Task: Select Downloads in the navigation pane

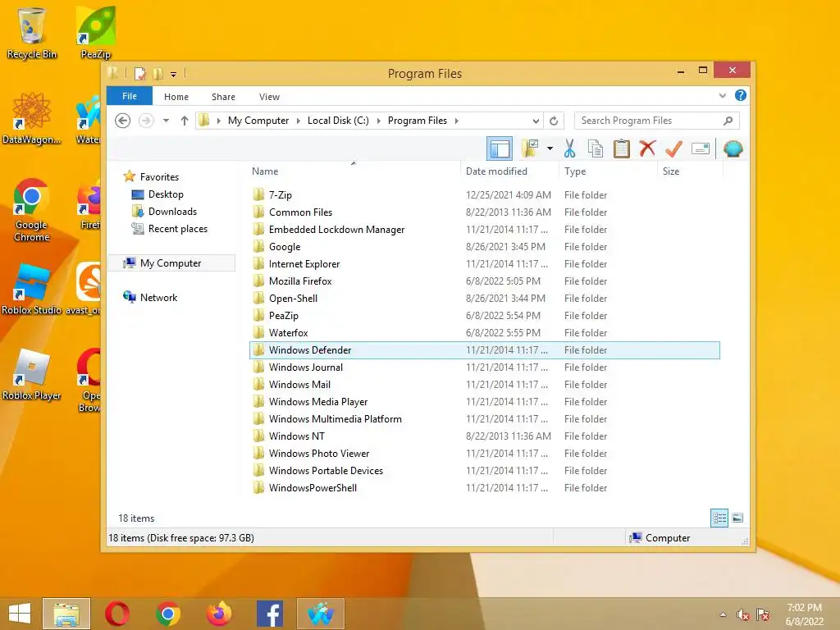Action: click(172, 212)
